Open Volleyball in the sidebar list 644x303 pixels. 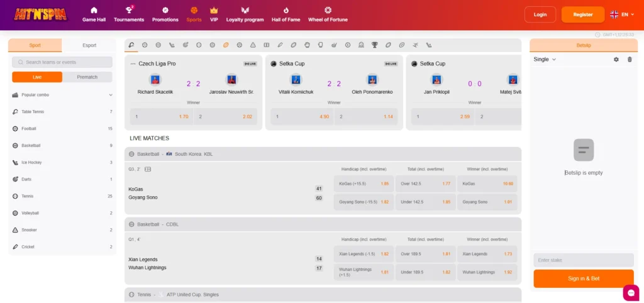click(x=62, y=213)
